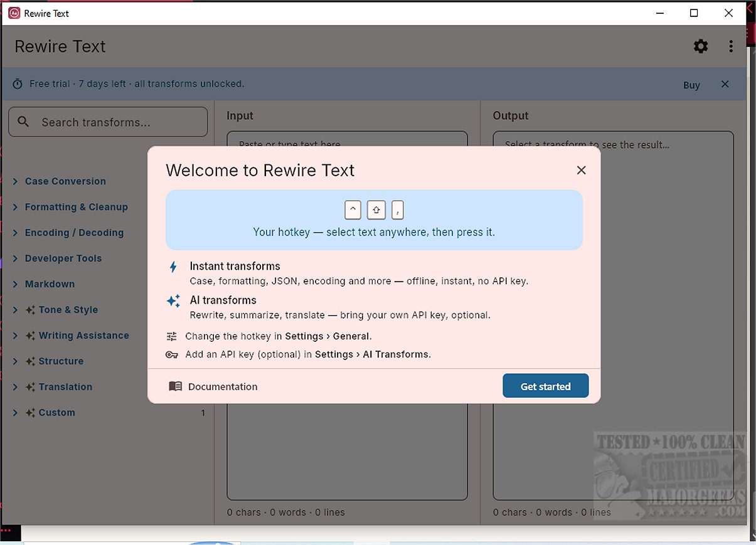Open settings via the gear icon
The image size is (756, 545).
[x=701, y=46]
